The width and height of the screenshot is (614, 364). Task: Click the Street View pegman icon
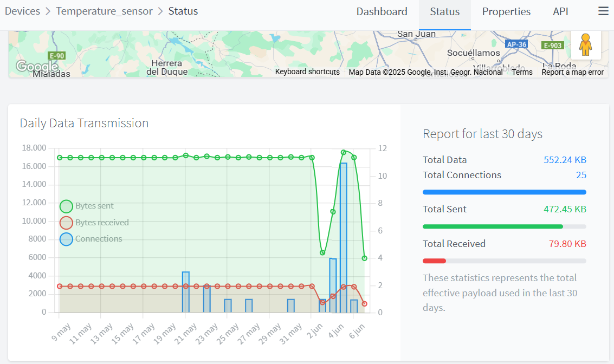pyautogui.click(x=585, y=45)
